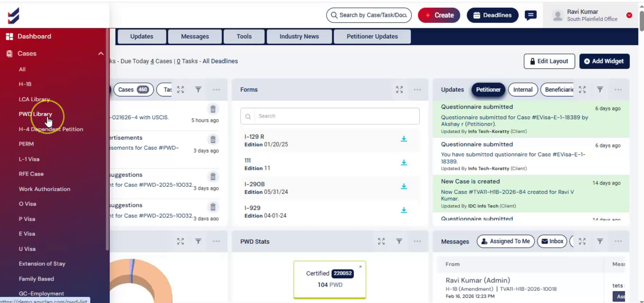Open filter for the Updates widget
The height and width of the screenshot is (303, 644).
pos(600,90)
